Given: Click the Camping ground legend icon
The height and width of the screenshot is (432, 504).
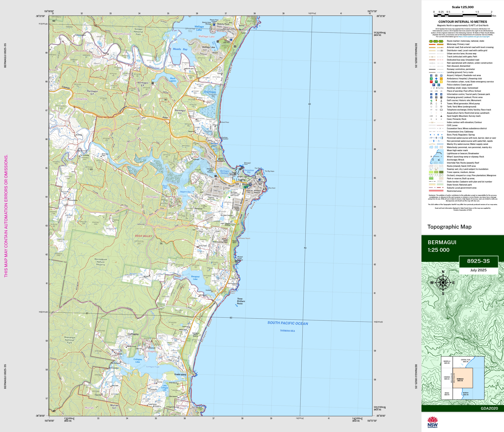Looking at the screenshot, I should click(431, 97).
